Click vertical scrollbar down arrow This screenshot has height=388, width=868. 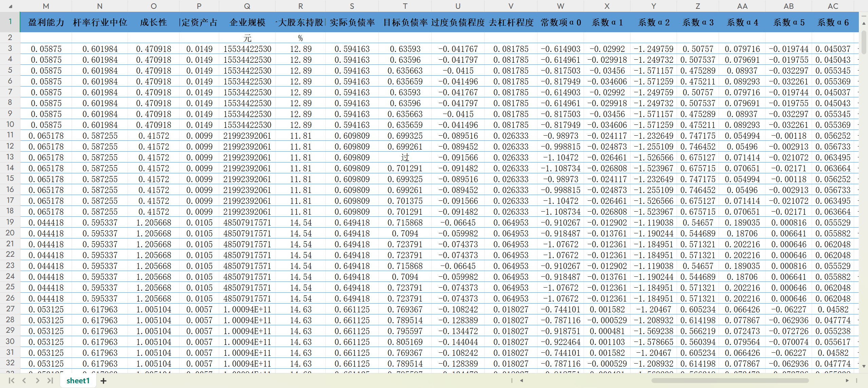(x=864, y=366)
